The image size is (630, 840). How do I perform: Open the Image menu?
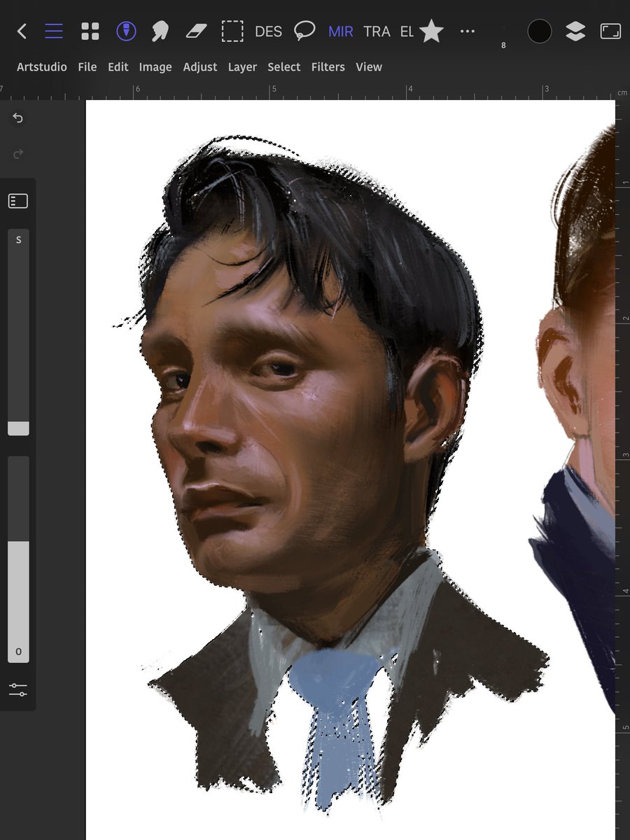pos(155,67)
